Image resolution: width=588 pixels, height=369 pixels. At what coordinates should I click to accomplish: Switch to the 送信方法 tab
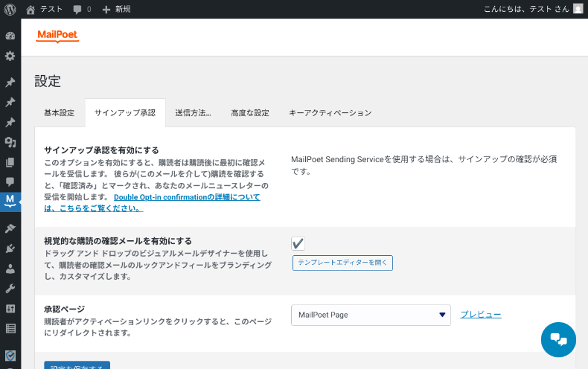[193, 113]
